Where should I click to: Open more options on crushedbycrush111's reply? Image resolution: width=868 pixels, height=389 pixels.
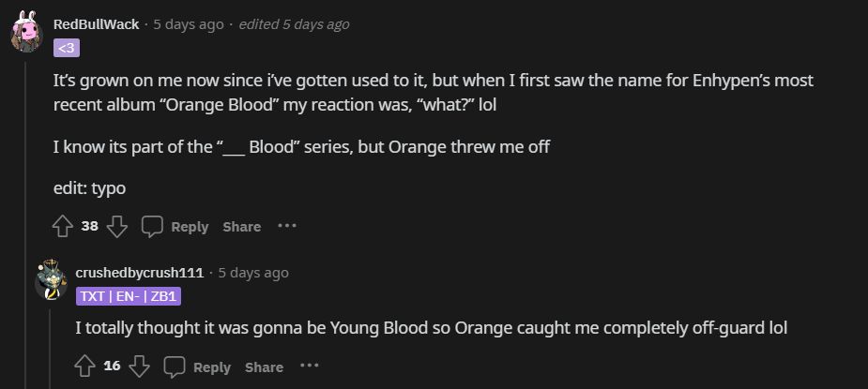[x=310, y=367]
